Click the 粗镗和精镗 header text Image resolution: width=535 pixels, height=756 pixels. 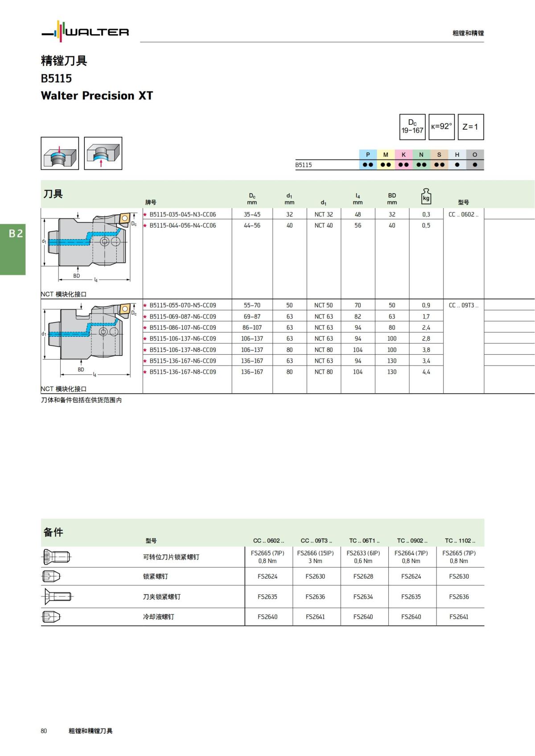point(468,33)
